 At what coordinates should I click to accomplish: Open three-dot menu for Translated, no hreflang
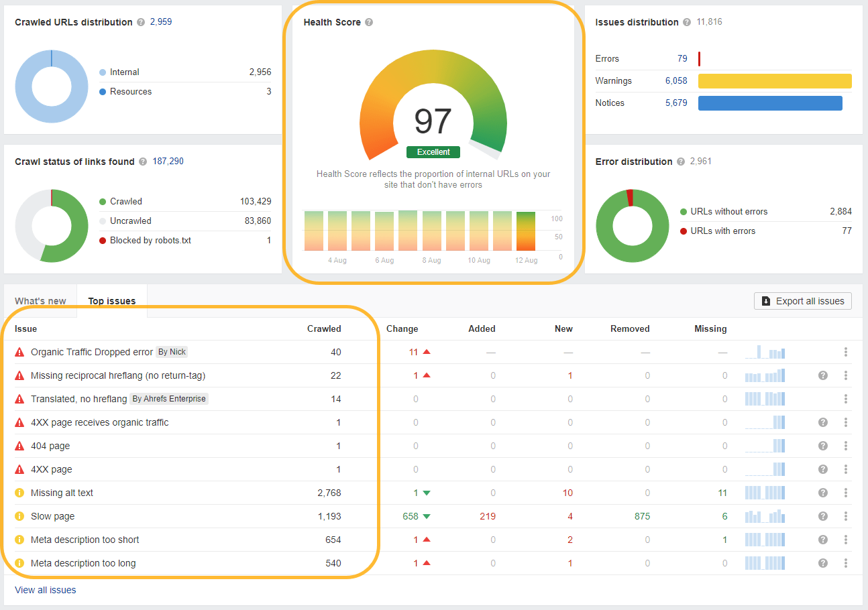pos(846,399)
